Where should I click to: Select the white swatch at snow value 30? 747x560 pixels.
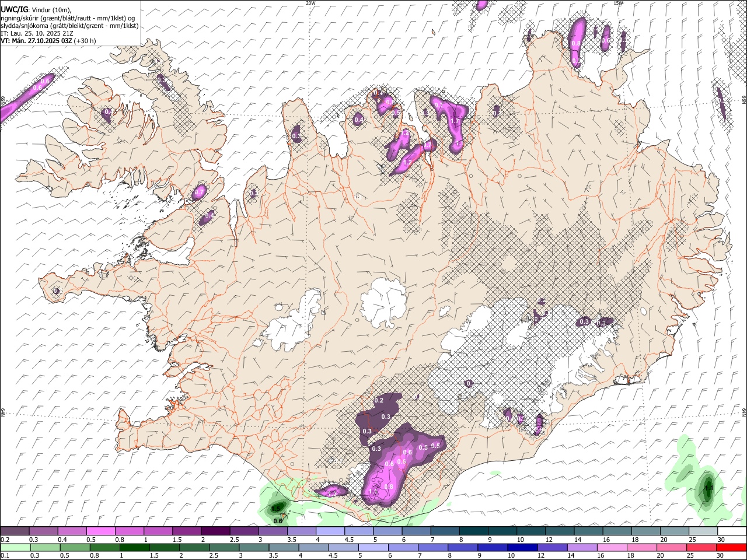click(732, 531)
